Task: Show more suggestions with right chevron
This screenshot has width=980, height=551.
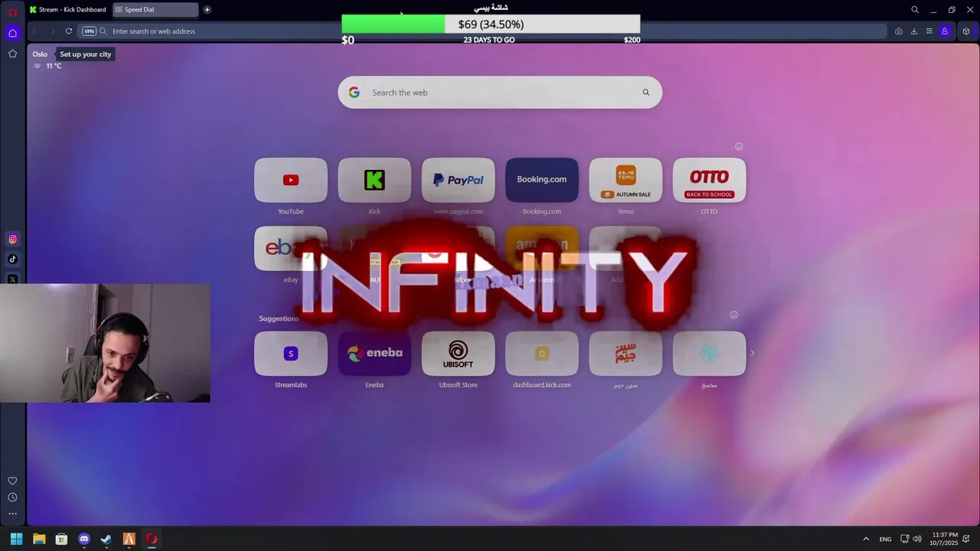Action: click(x=752, y=354)
